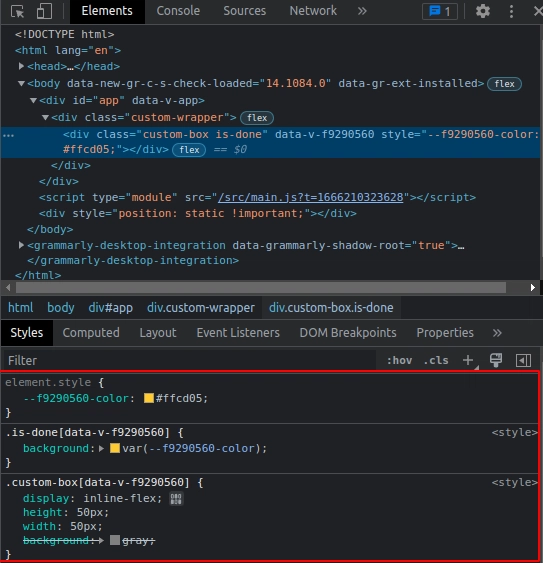Toggle the device toolbar icon
The image size is (543, 563).
(44, 11)
